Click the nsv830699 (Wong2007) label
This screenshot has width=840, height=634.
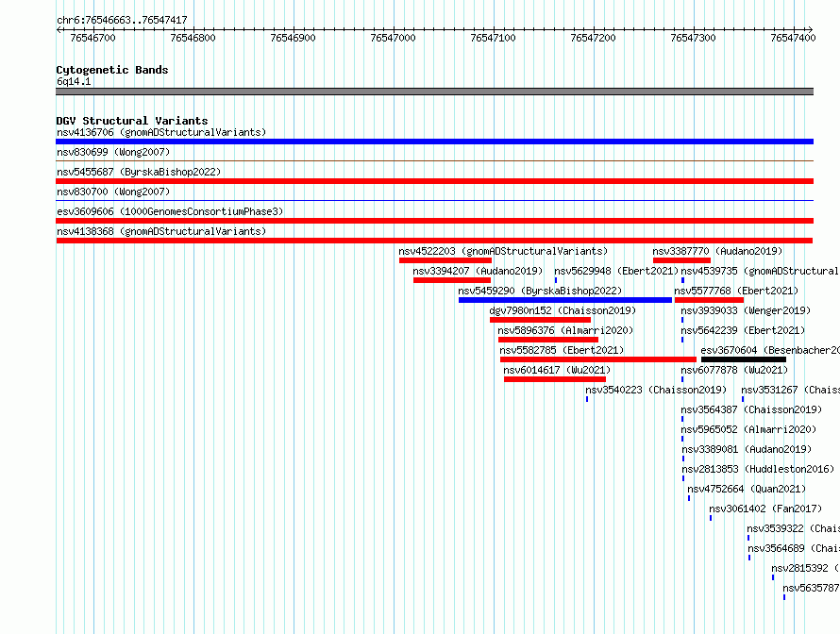(x=113, y=152)
